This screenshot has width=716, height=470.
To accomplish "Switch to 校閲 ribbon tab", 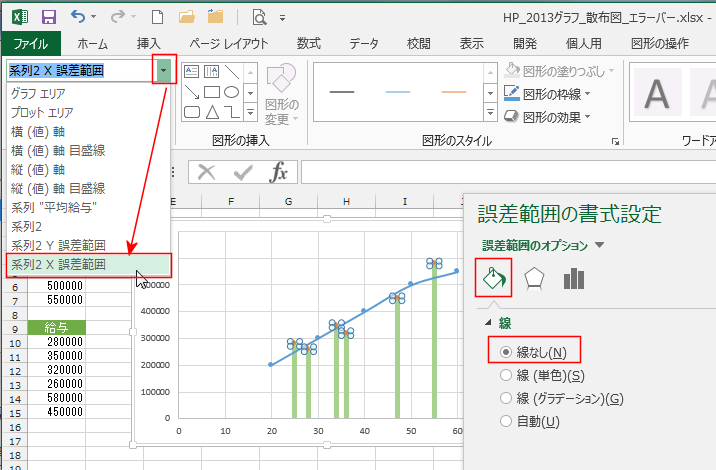I will (x=419, y=44).
